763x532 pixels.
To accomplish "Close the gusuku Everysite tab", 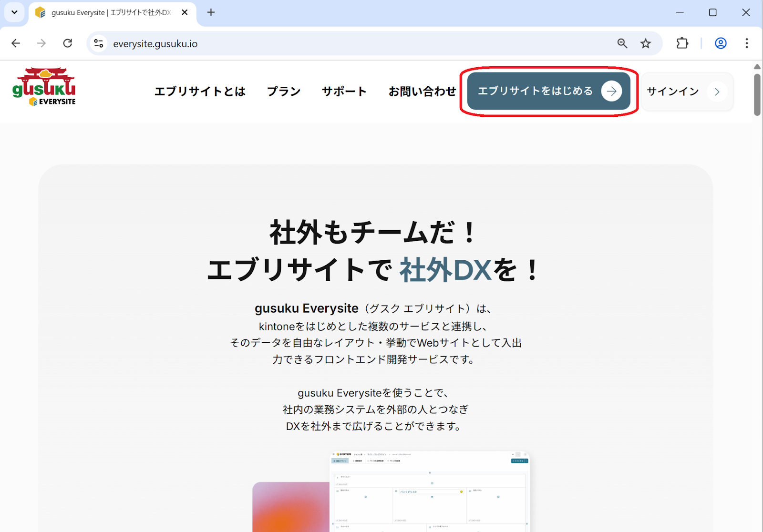I will point(185,12).
